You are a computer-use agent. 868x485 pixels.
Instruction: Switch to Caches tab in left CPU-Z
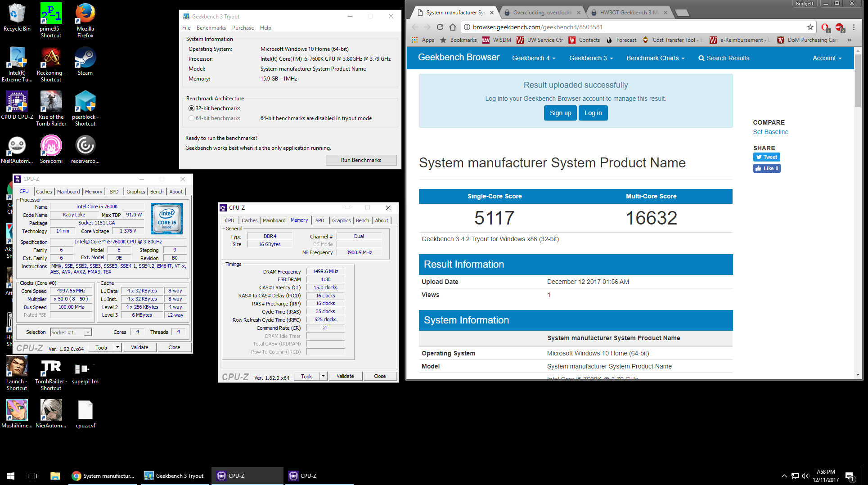44,192
